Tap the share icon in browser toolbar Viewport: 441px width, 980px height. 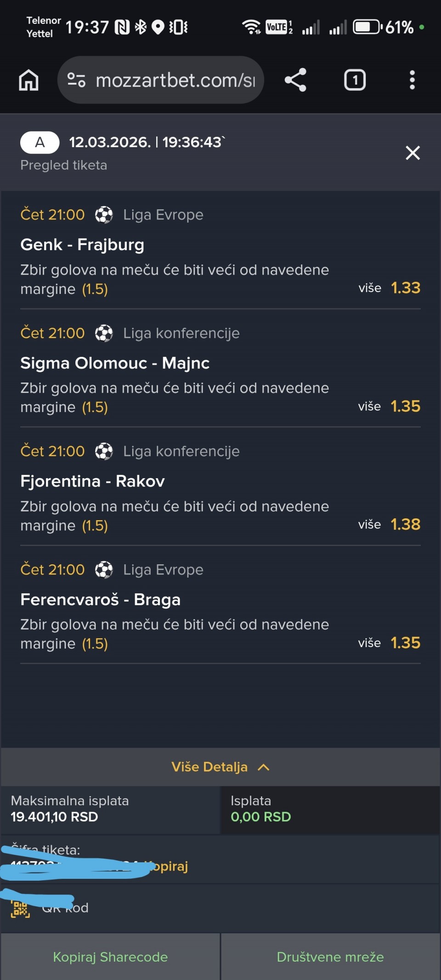pos(295,80)
